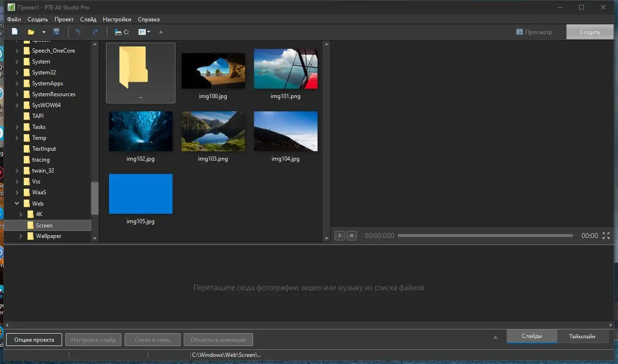The height and width of the screenshot is (364, 618).
Task: Click the preview playback progress slider
Action: pyautogui.click(x=484, y=236)
